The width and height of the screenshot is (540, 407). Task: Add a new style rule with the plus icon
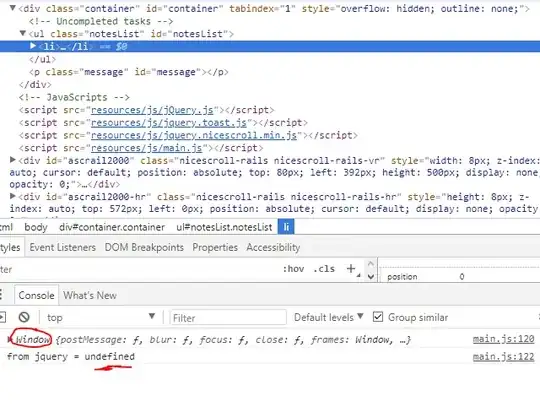pyautogui.click(x=351, y=269)
